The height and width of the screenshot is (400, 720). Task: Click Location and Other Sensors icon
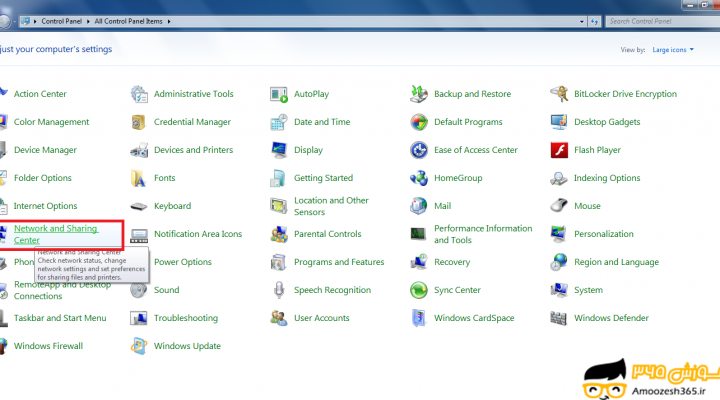279,206
